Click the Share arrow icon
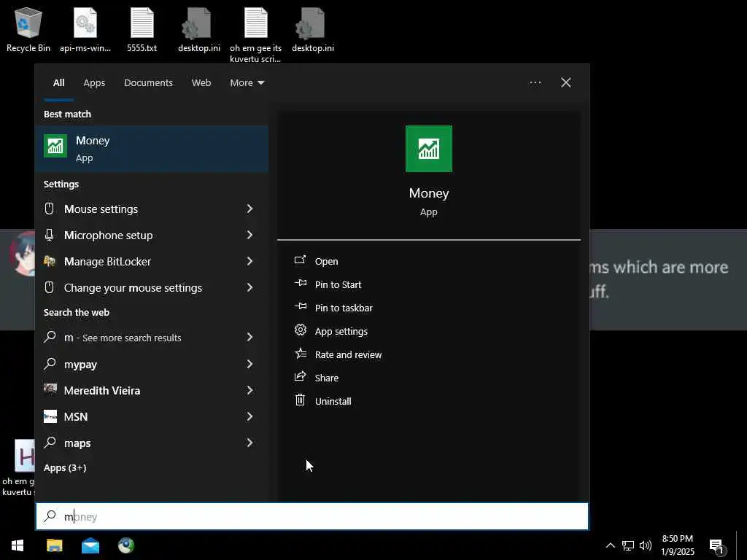This screenshot has height=560, width=747. tap(300, 377)
